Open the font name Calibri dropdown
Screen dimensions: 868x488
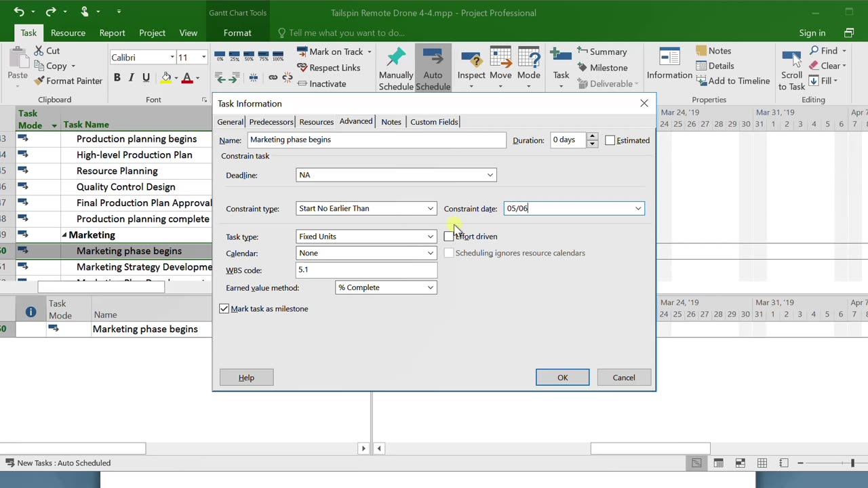[x=172, y=58]
